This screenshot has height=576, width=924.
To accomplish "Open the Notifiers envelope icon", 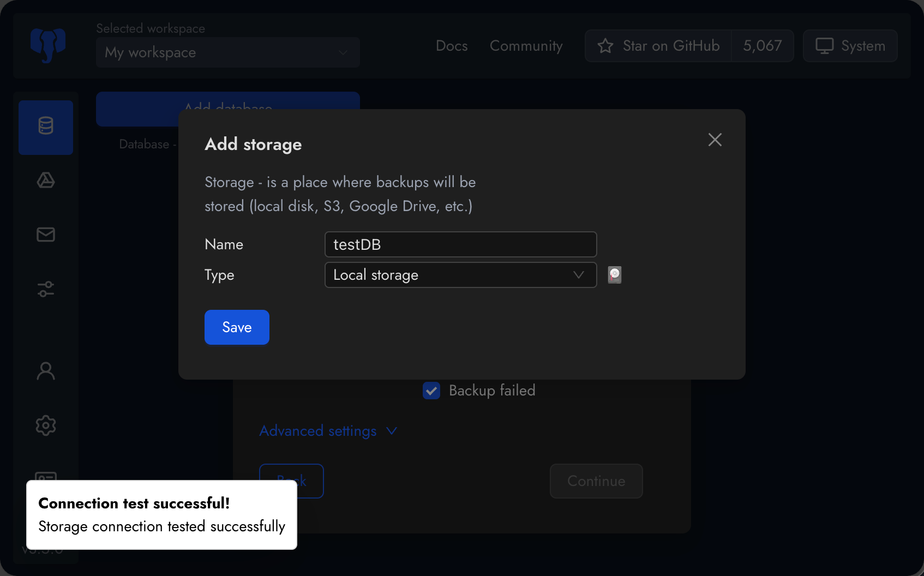I will [x=46, y=235].
